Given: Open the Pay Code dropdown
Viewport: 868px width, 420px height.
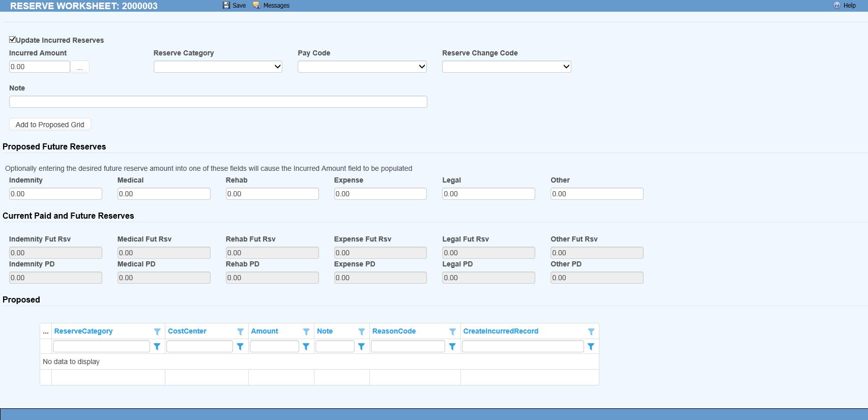Looking at the screenshot, I should tap(362, 67).
